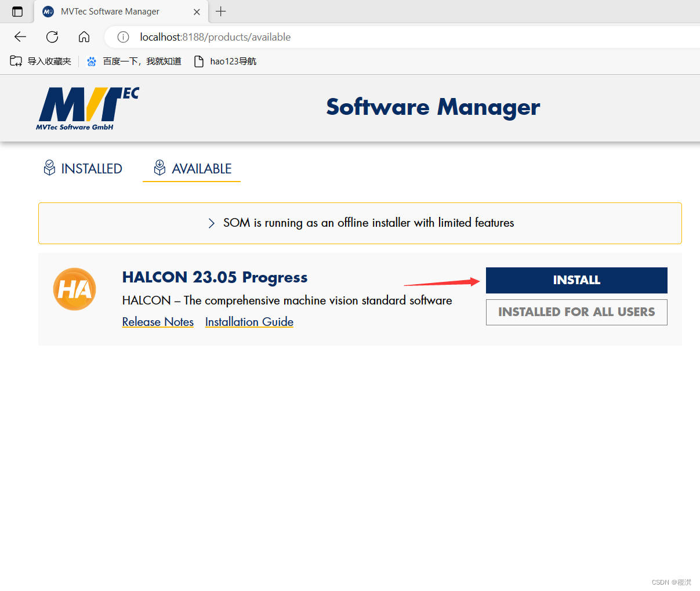Screen dimensions: 700x591
Task: Click the INSTALLED FOR ALL USERS button
Action: (x=576, y=312)
